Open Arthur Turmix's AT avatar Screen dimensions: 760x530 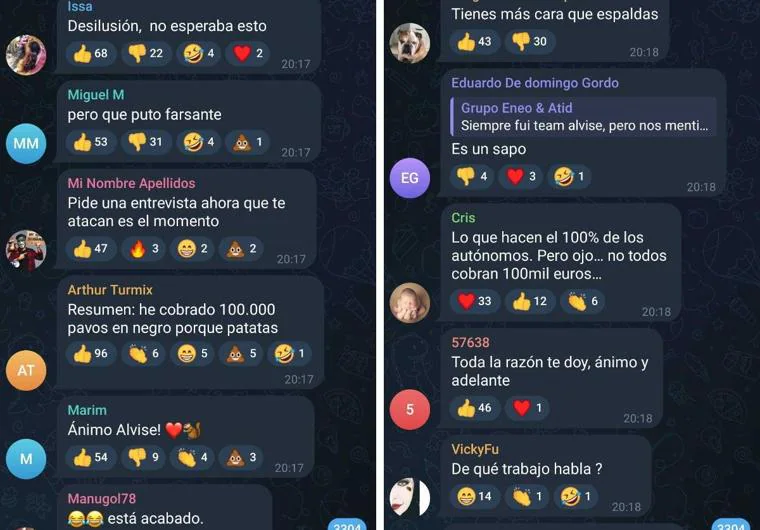[x=26, y=370]
